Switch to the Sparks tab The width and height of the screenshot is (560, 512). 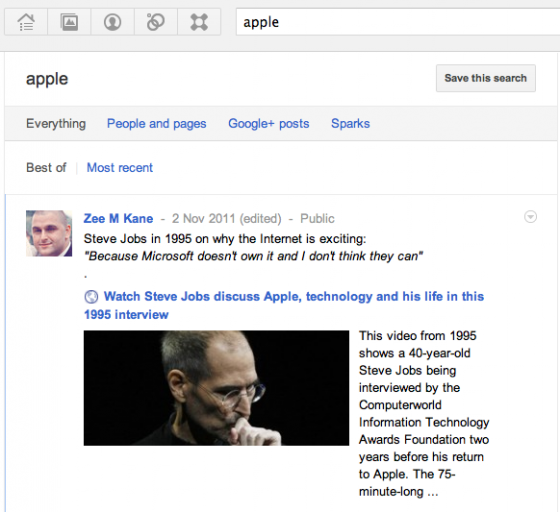(350, 124)
